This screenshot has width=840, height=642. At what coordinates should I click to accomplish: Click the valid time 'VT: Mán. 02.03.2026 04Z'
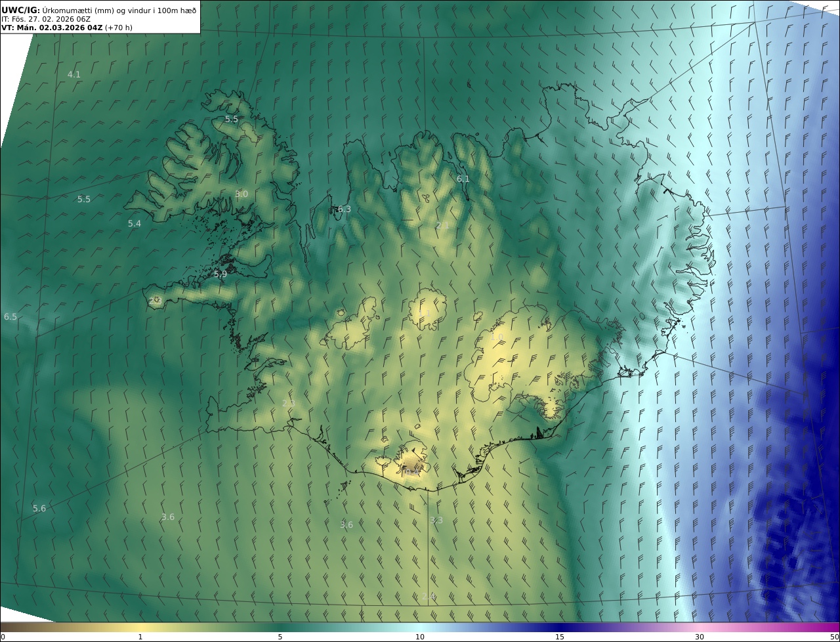click(52, 28)
